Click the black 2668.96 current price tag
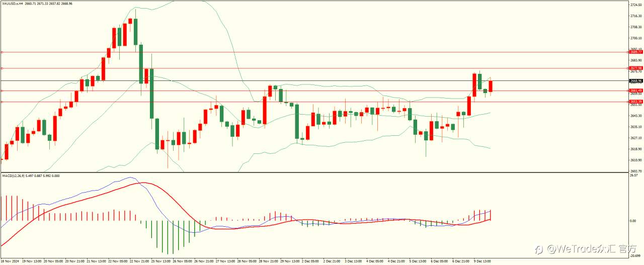The height and width of the screenshot is (265, 644). 636,80
